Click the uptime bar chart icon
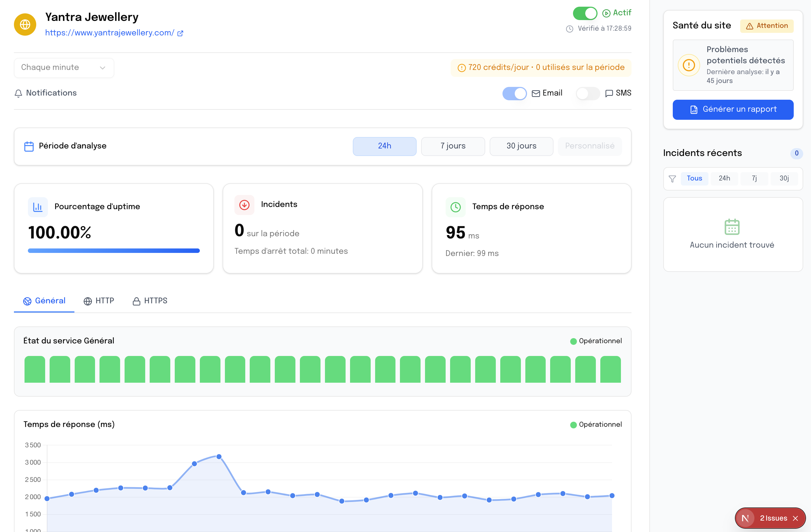 [x=37, y=207]
